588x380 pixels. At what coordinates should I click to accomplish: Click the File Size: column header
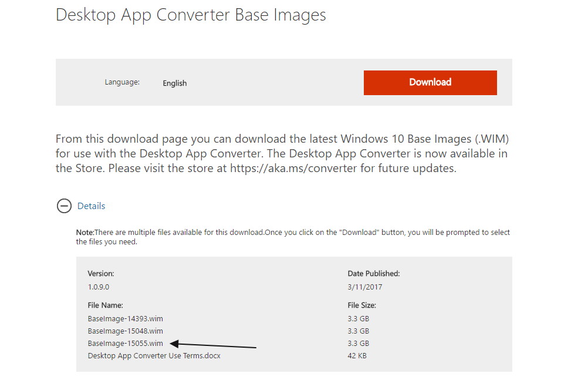(x=362, y=305)
